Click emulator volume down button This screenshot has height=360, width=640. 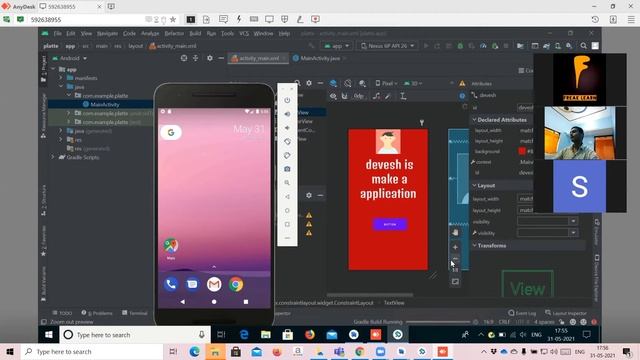(x=287, y=128)
